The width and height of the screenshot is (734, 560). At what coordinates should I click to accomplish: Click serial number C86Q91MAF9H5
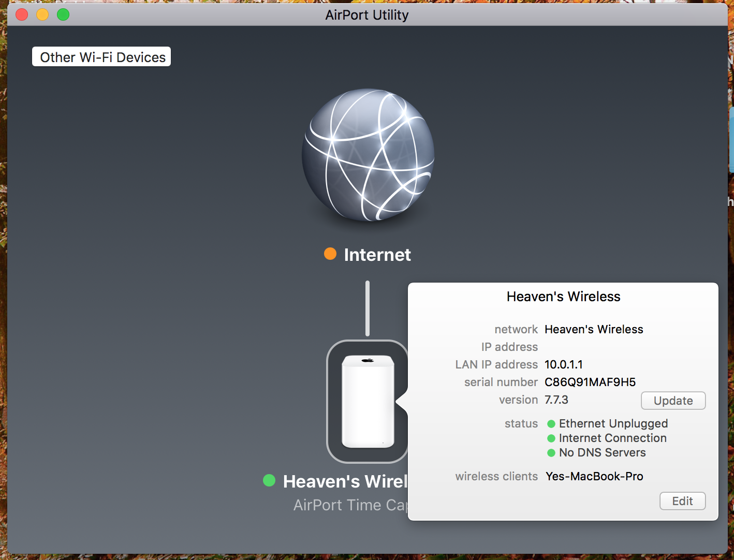590,382
